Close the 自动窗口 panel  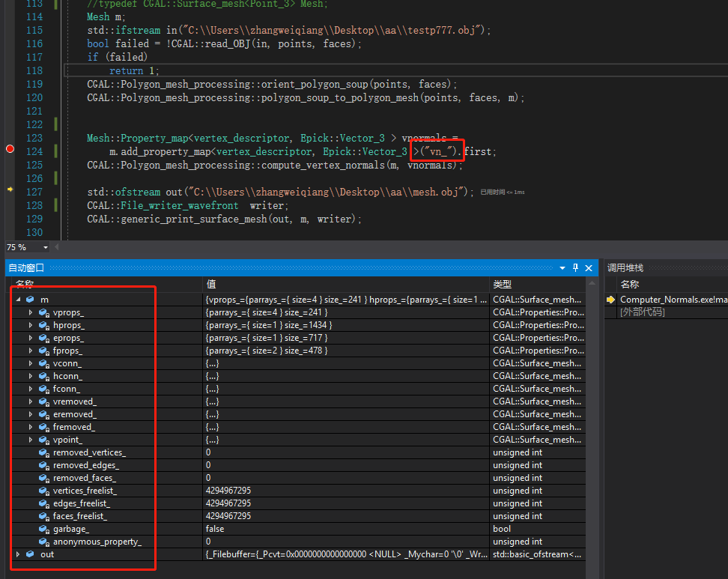click(587, 267)
